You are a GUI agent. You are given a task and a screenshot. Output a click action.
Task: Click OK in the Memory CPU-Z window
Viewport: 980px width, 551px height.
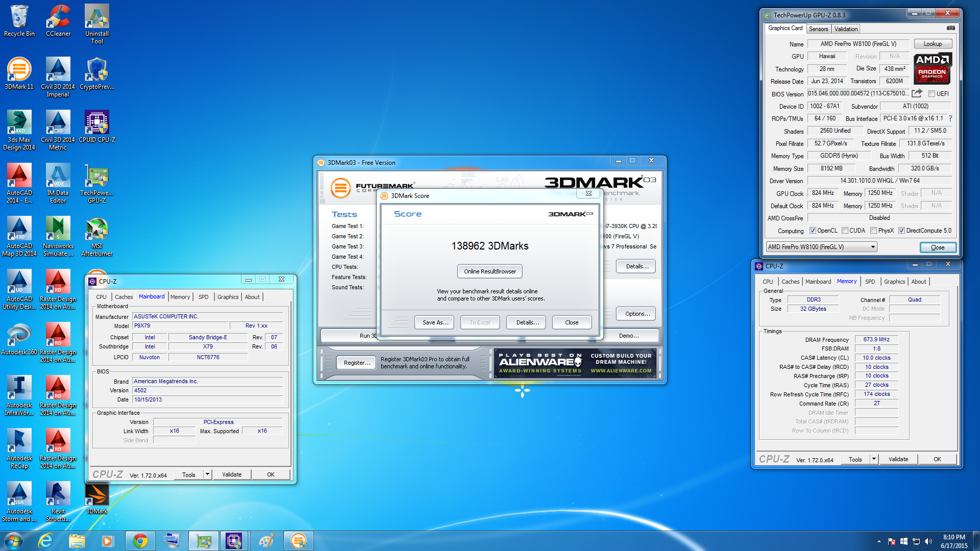coord(937,459)
